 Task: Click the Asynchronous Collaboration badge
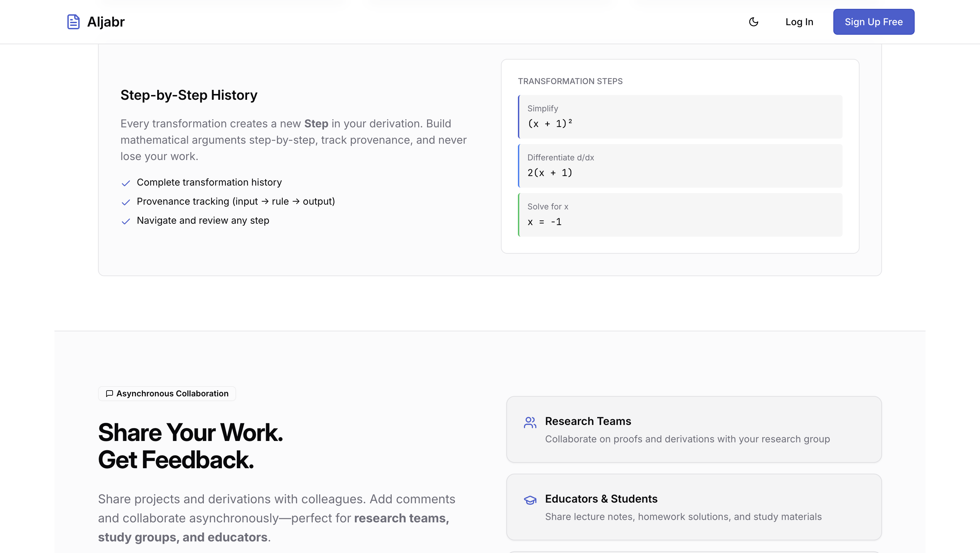(167, 393)
